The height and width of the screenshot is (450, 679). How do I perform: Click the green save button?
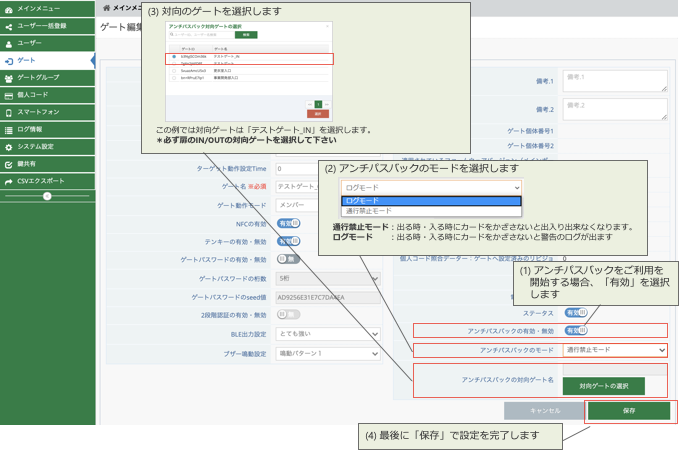(629, 411)
